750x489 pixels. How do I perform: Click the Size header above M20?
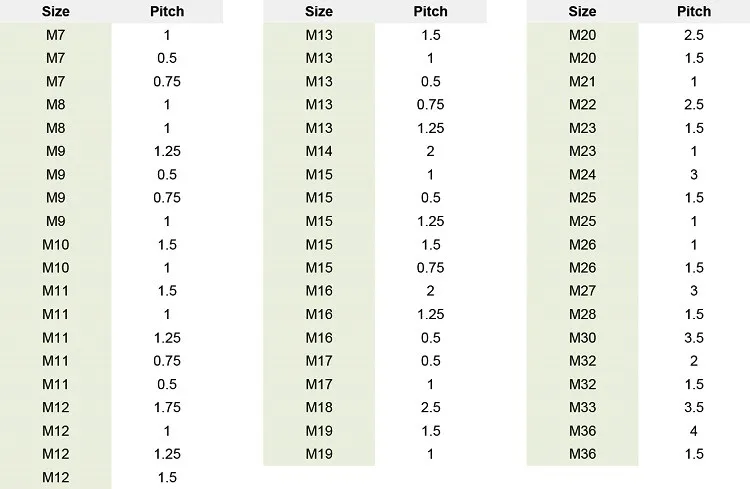pos(582,12)
